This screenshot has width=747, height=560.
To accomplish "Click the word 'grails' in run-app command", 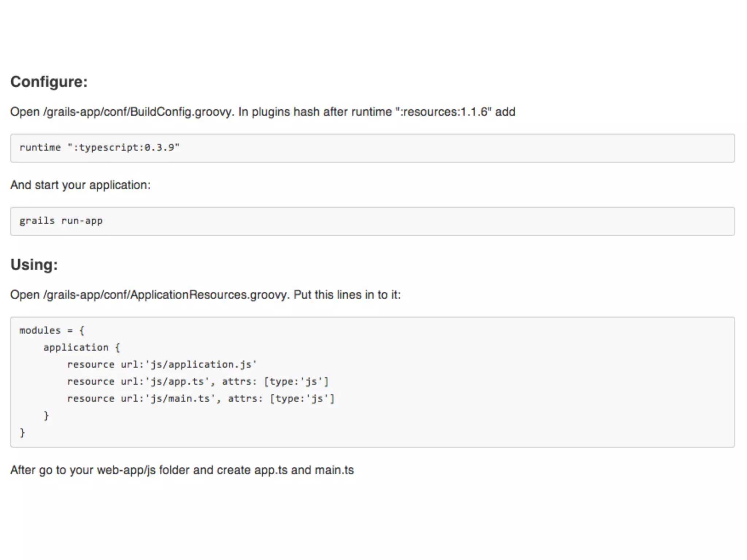I will [x=37, y=221].
